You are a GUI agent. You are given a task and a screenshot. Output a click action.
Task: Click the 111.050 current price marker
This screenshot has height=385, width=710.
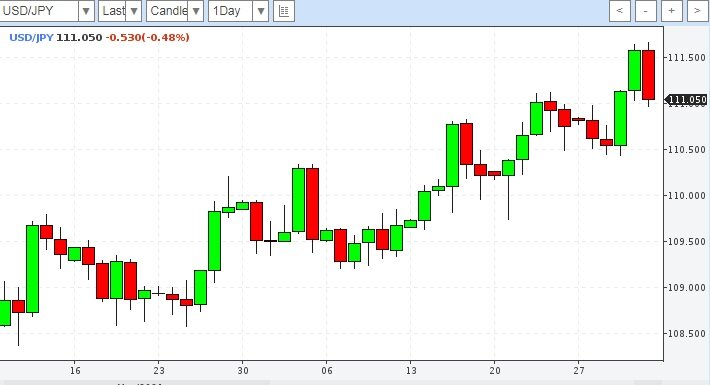point(686,100)
